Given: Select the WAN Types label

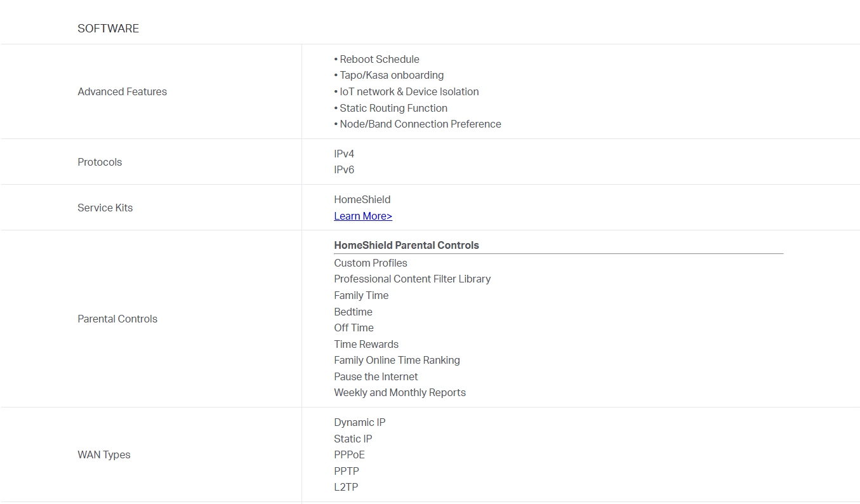Looking at the screenshot, I should coord(104,454).
